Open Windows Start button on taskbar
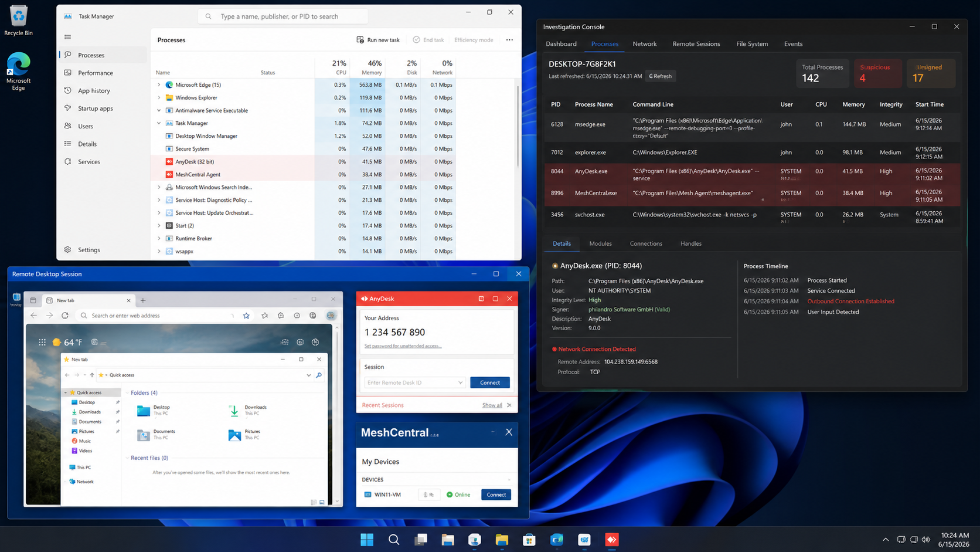The width and height of the screenshot is (980, 552). [367, 540]
